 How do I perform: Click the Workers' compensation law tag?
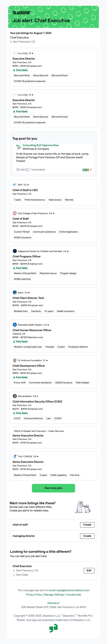(28, 347)
